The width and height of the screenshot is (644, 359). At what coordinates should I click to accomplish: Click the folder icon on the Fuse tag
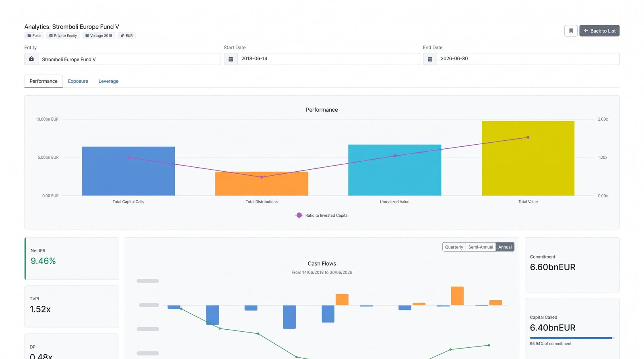tap(29, 36)
